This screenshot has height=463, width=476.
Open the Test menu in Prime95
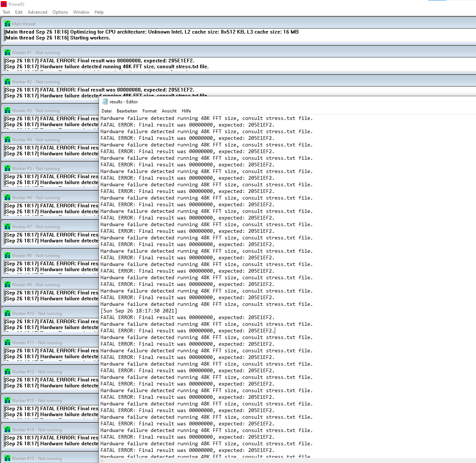[6, 12]
